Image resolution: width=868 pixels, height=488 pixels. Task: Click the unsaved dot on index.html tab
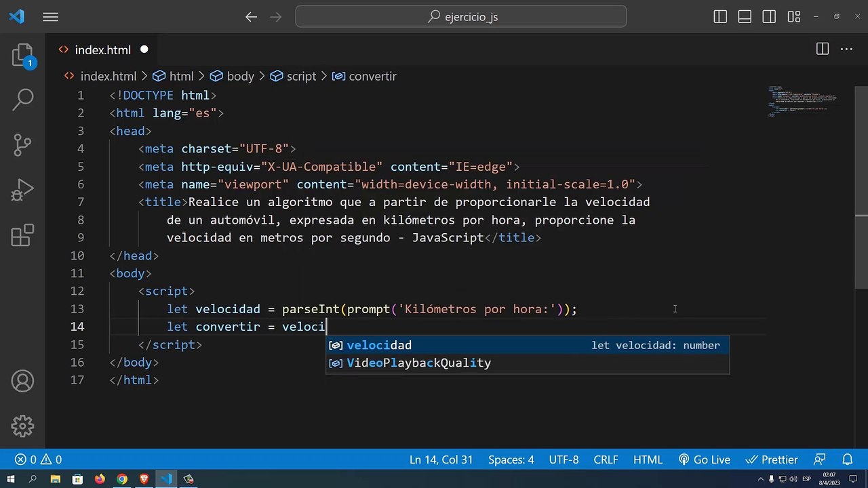(144, 49)
